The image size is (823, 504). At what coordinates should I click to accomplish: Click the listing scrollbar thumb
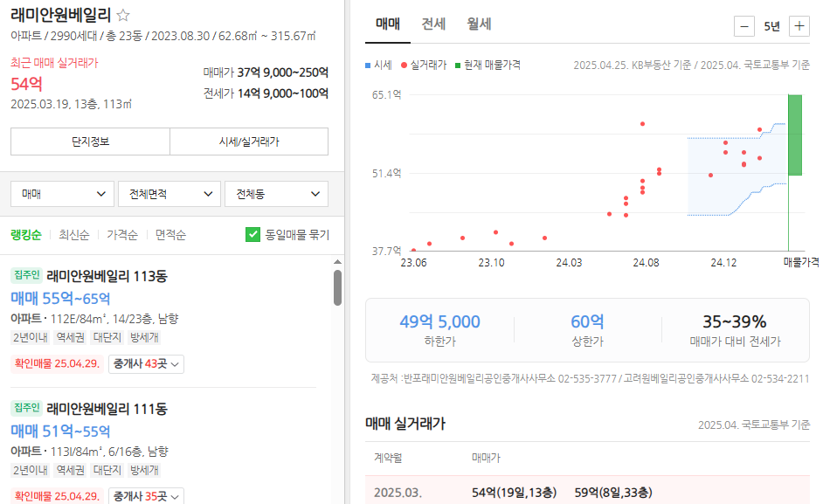[337, 287]
